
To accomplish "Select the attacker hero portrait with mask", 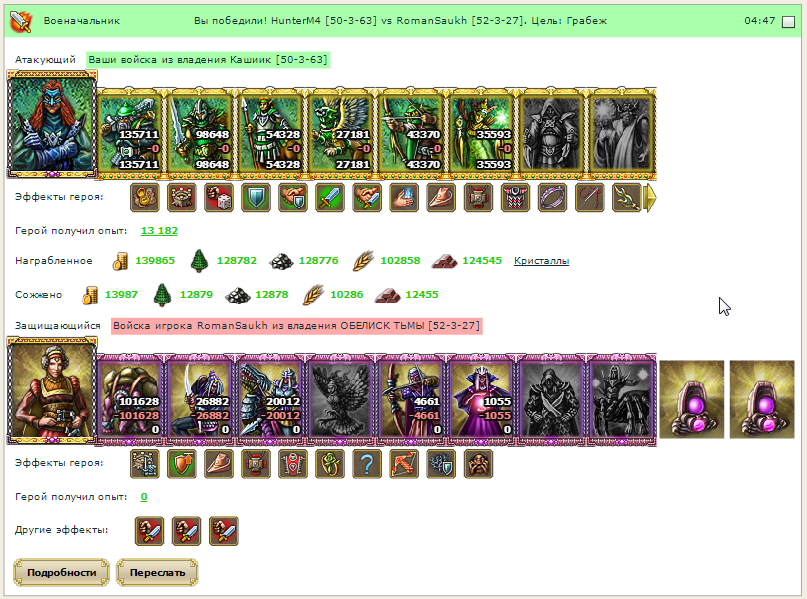I will click(x=52, y=125).
